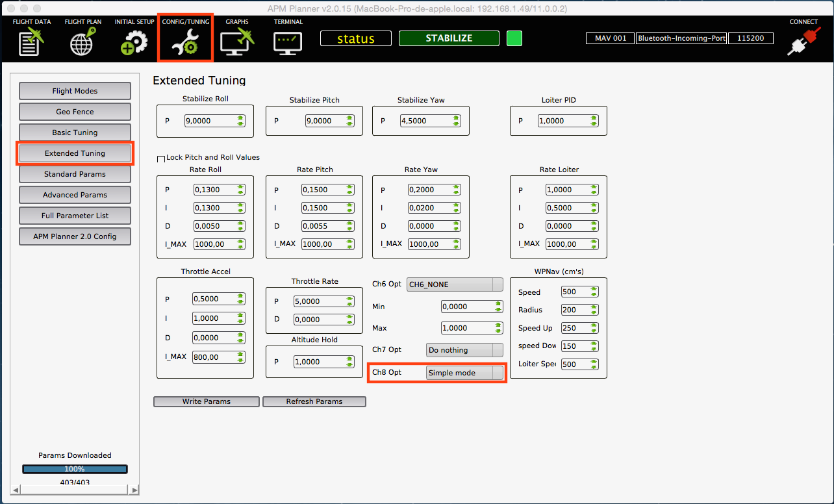Click the green status indicator square
834x504 pixels.
click(x=514, y=38)
